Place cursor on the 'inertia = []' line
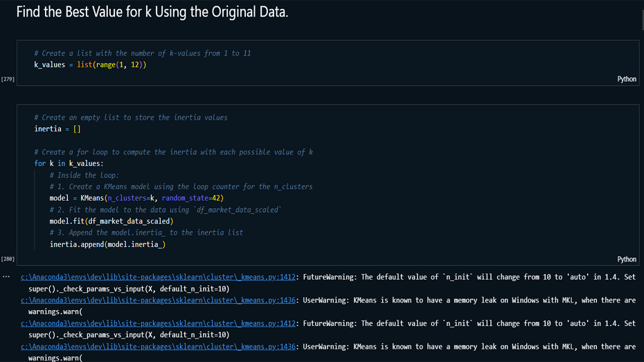The width and height of the screenshot is (644, 362). click(57, 129)
